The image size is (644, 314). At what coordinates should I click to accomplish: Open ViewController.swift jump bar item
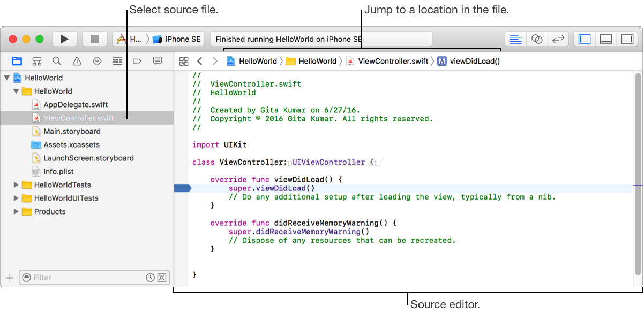coord(387,62)
